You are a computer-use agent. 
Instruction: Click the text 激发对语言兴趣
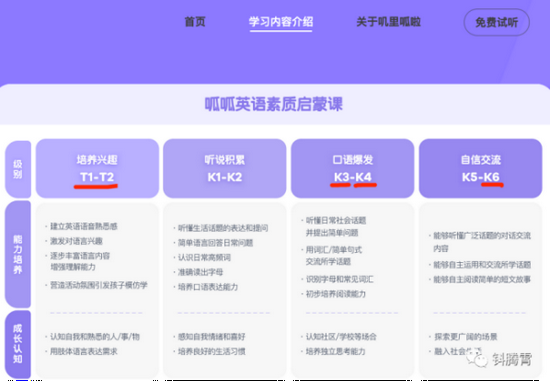[x=76, y=241]
